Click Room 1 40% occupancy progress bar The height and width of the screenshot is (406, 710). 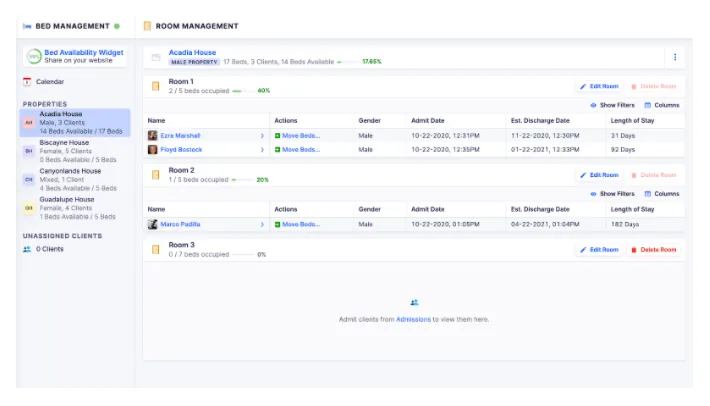tap(244, 91)
